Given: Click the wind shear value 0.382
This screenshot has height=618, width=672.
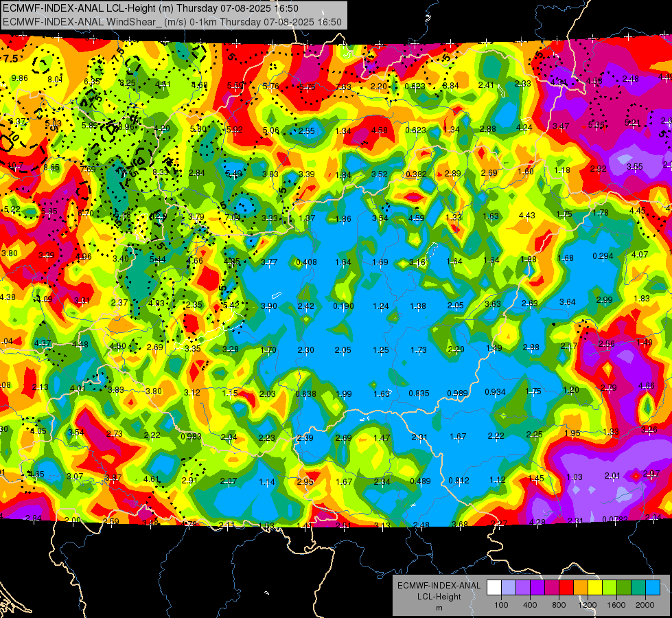Looking at the screenshot, I should tap(416, 174).
